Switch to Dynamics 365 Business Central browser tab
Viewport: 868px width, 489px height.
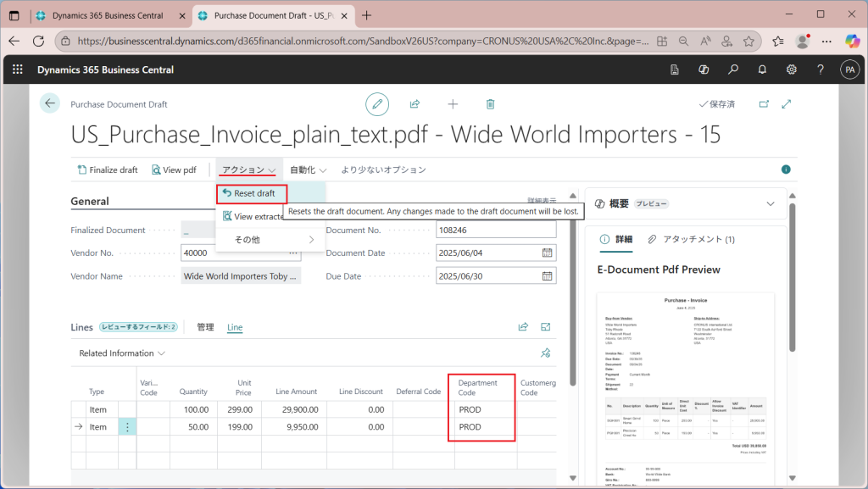[108, 15]
